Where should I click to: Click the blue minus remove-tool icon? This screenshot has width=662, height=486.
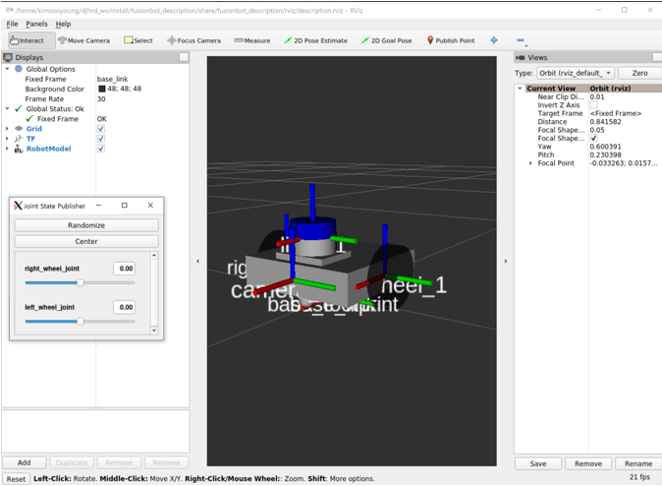[x=520, y=40]
